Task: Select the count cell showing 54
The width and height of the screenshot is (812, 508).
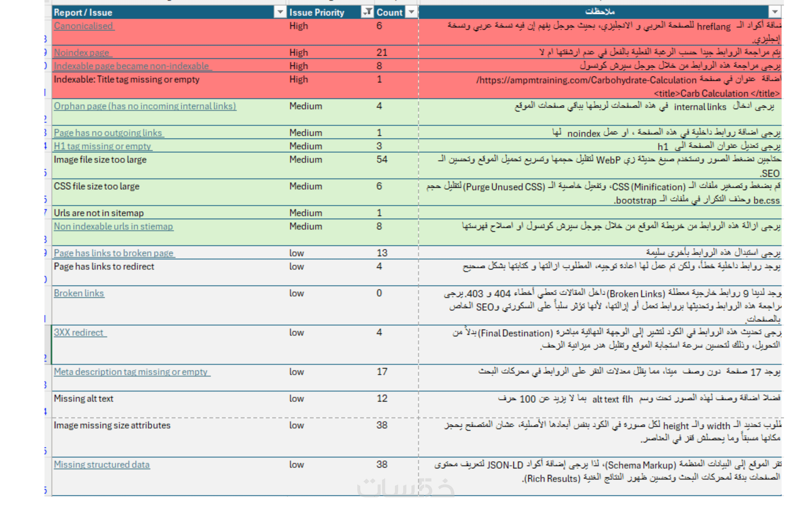Action: (382, 160)
